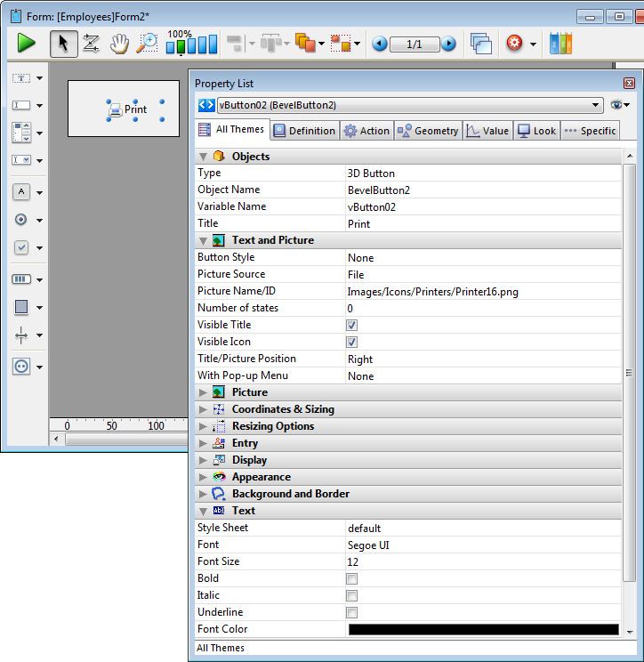Collapse the Text and Picture section

tap(204, 240)
